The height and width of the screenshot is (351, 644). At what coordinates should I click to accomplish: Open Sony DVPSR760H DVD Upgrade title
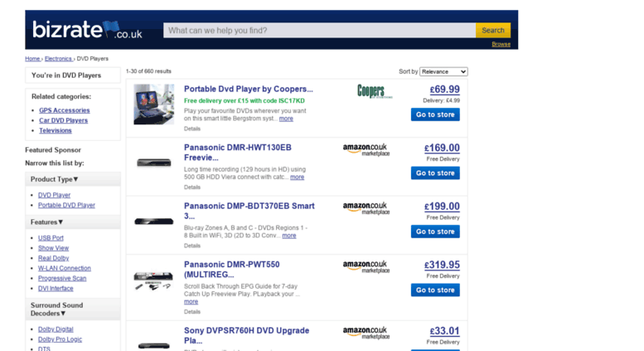pos(246,335)
